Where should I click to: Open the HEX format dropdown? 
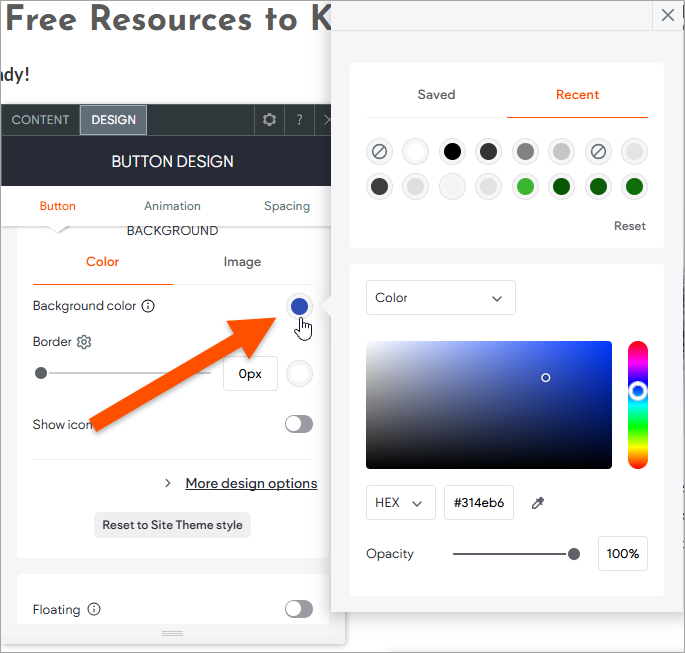coord(400,503)
